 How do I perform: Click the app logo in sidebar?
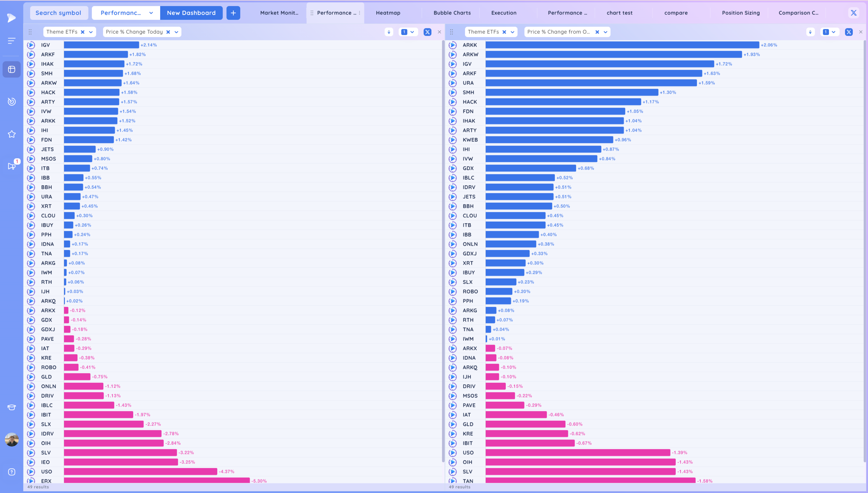(x=12, y=18)
